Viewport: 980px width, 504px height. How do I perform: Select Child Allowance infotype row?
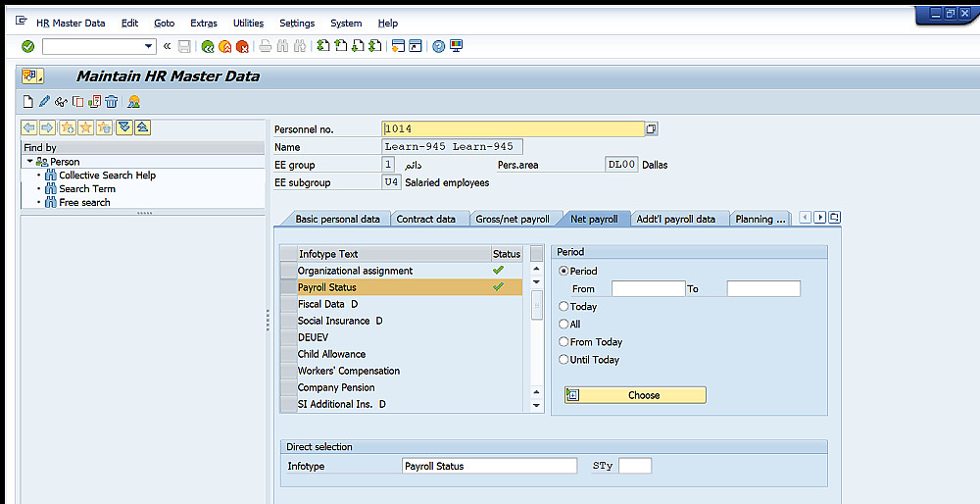[x=401, y=354]
